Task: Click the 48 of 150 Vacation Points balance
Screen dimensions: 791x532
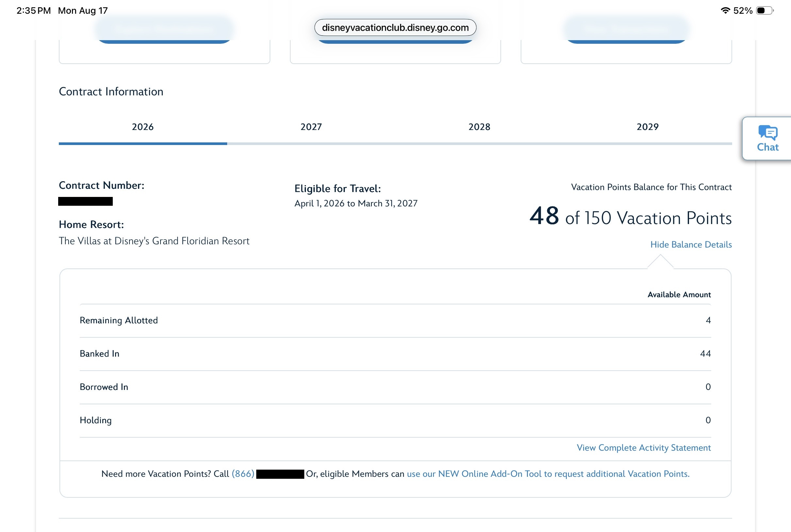Action: tap(631, 216)
